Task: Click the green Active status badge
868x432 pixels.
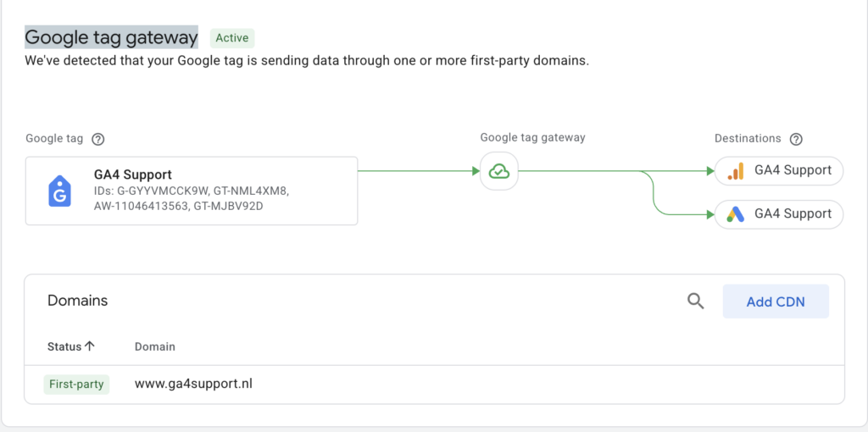Action: [x=232, y=38]
